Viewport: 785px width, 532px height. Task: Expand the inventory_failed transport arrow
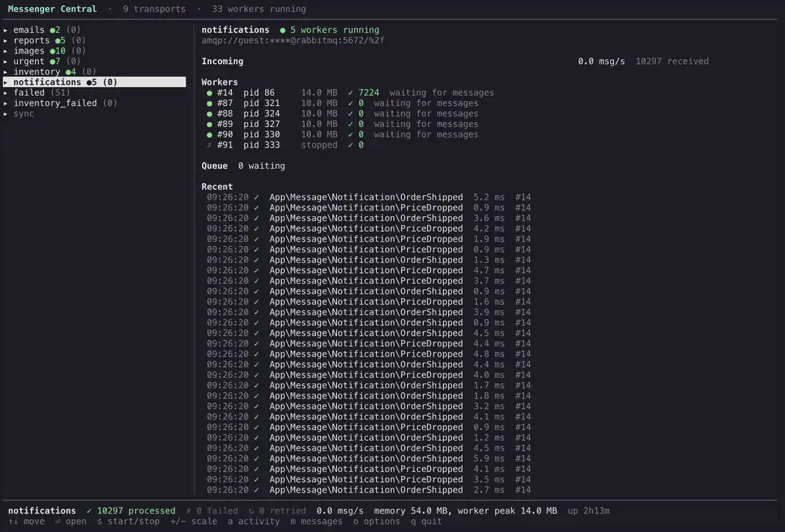(6, 103)
